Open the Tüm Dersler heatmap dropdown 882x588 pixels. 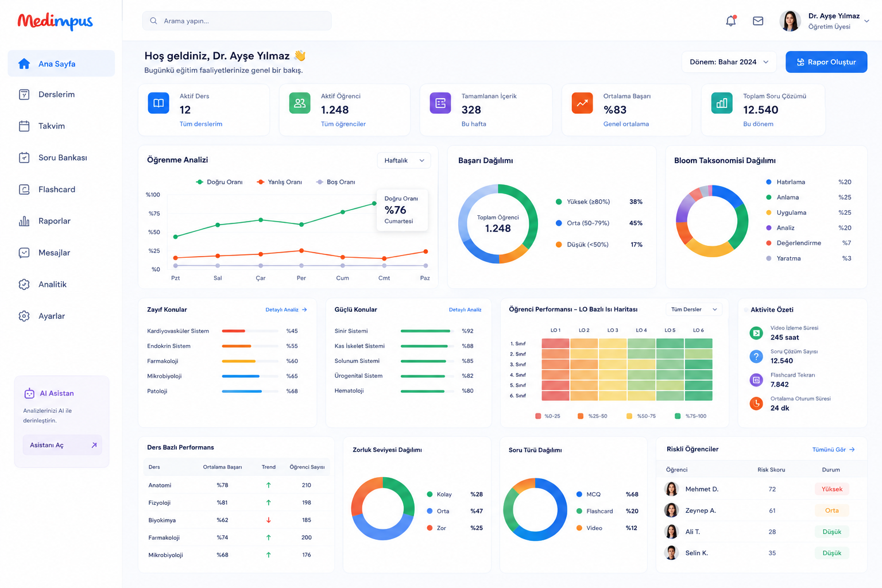tap(694, 310)
